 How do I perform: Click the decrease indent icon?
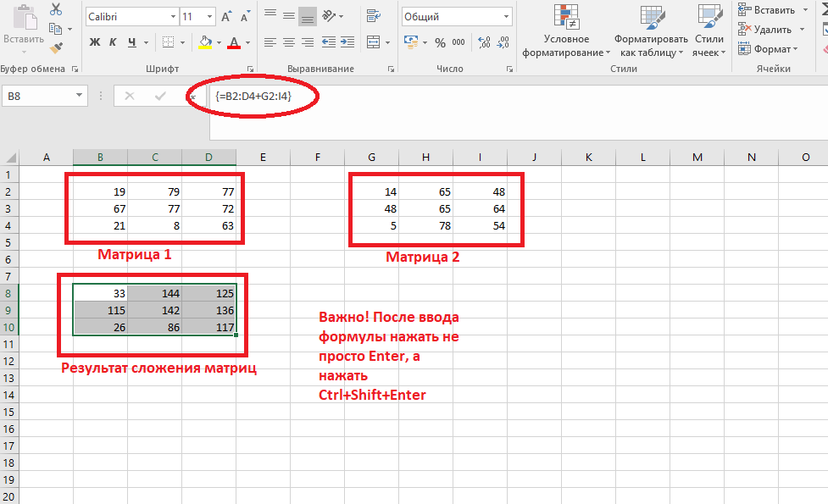point(329,42)
